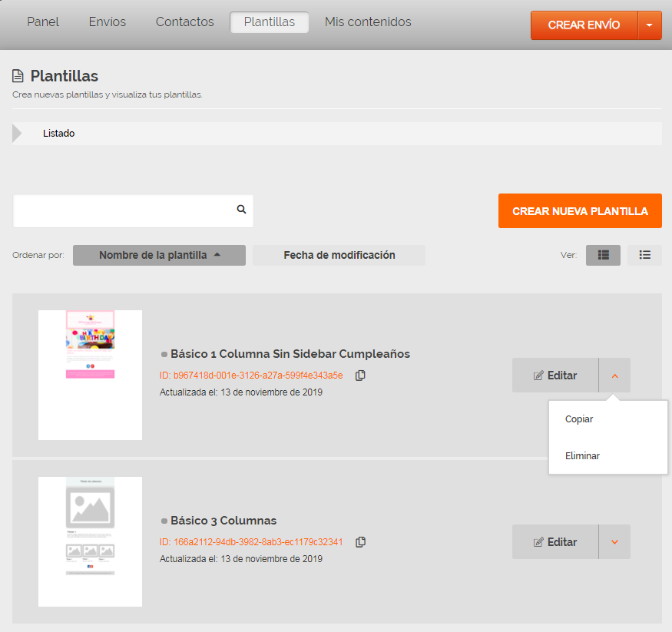Screen dimensions: 672x632
Task: Switch to grid view with thumbnails
Action: click(x=603, y=255)
